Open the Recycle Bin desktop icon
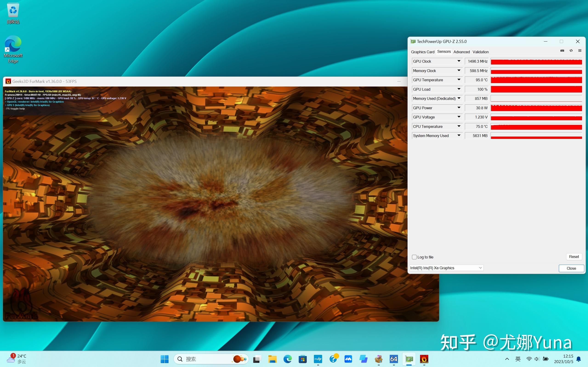This screenshot has width=588, height=367. tap(13, 13)
